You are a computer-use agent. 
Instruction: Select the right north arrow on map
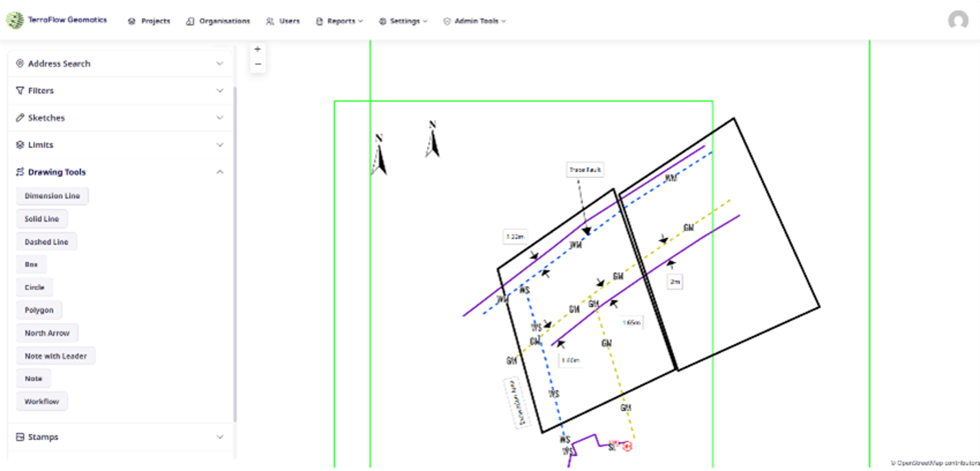point(432,140)
